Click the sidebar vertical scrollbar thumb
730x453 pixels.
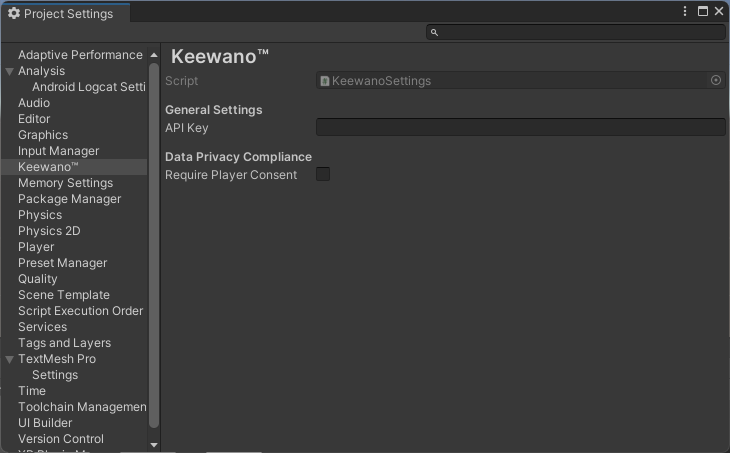coord(154,245)
